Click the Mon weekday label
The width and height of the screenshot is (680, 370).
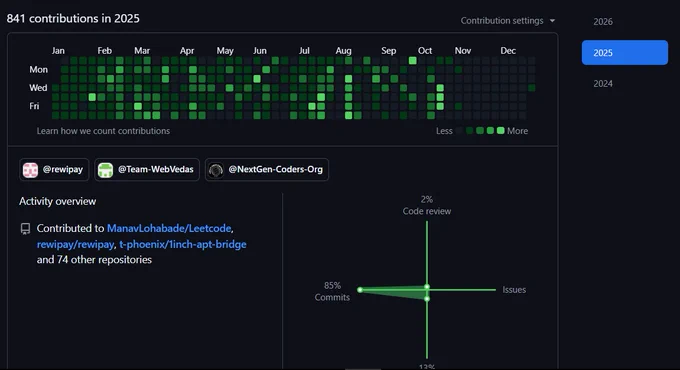coord(39,69)
